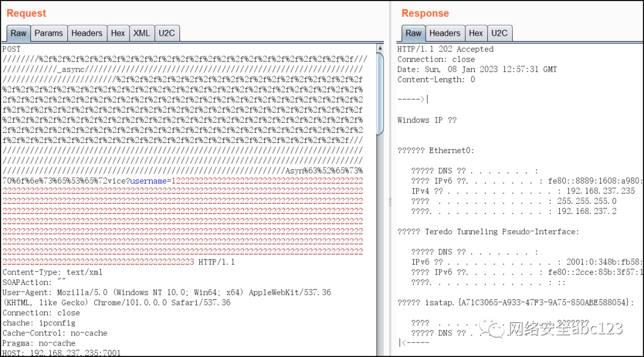Click the SOAPAction header line

tap(34, 283)
